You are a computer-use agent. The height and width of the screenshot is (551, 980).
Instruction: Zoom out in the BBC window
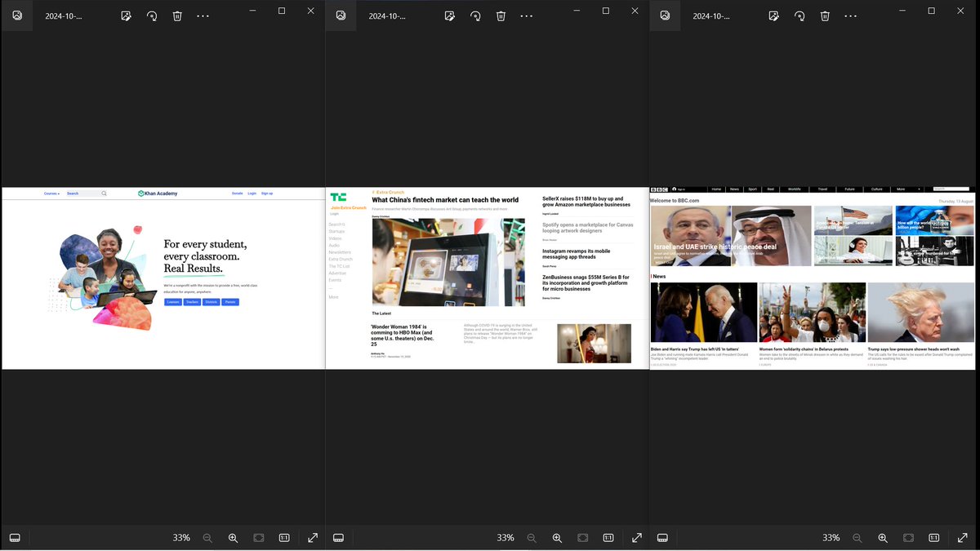pos(857,538)
